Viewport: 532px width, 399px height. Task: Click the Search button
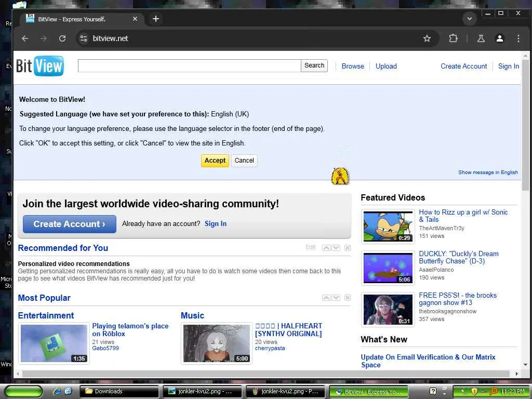[x=314, y=65]
